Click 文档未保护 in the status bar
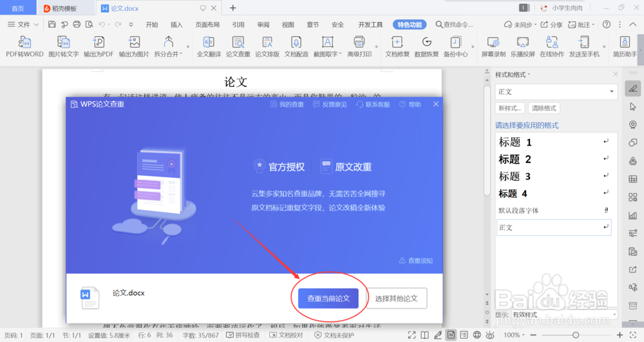The width and height of the screenshot is (644, 342). (x=334, y=335)
